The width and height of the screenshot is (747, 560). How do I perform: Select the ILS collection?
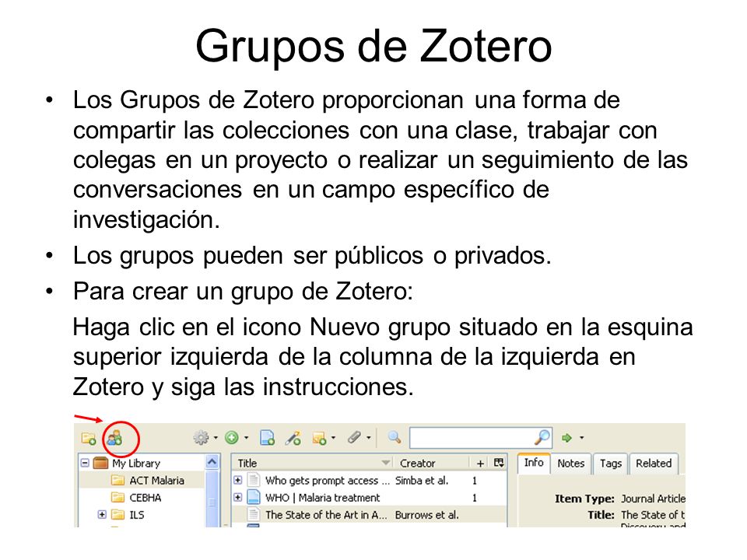(143, 515)
